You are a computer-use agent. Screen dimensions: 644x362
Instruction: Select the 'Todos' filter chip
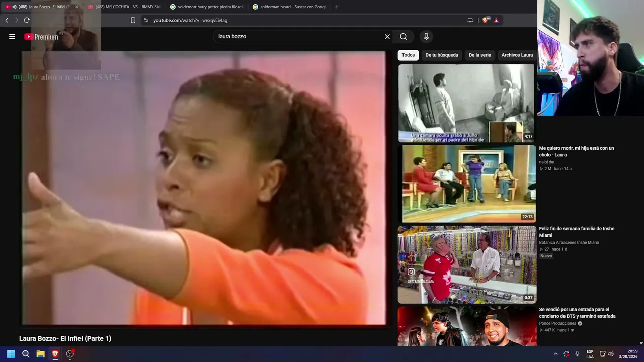(x=408, y=55)
